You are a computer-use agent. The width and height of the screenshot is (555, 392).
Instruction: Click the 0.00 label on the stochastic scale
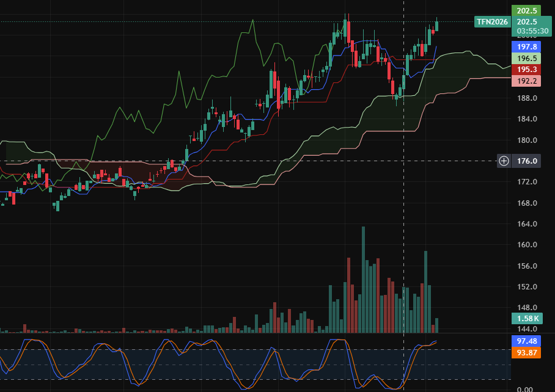(x=524, y=389)
